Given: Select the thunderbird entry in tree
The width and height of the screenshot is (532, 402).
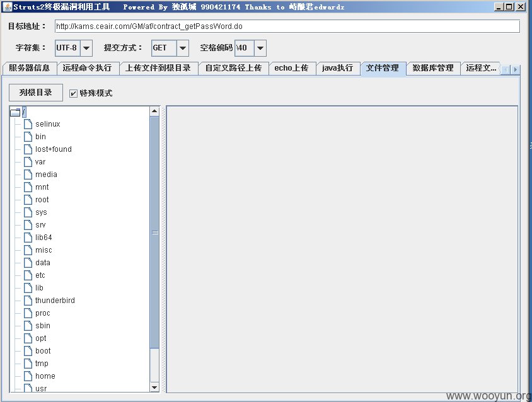Looking at the screenshot, I should (55, 301).
